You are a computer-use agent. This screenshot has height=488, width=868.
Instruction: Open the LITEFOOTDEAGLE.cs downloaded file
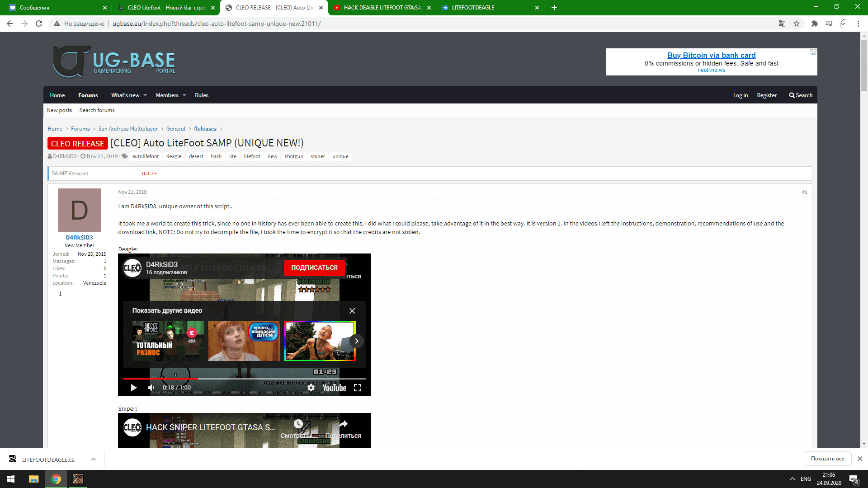coord(48,460)
